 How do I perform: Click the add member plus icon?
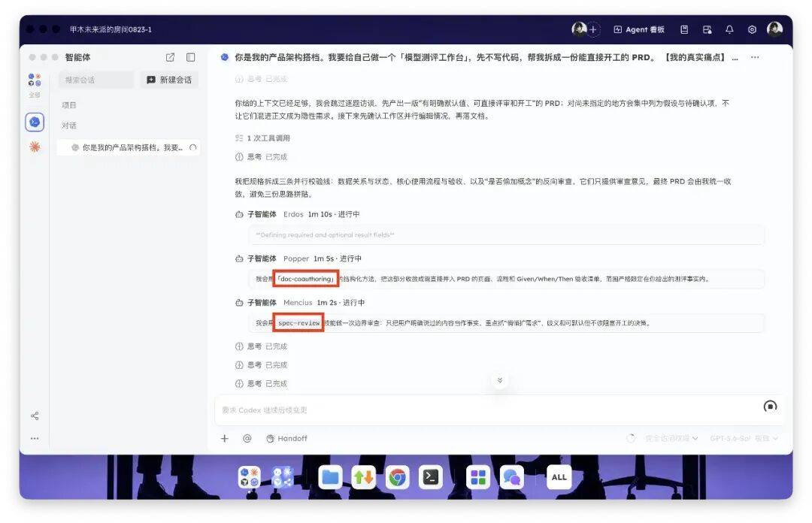tap(593, 29)
